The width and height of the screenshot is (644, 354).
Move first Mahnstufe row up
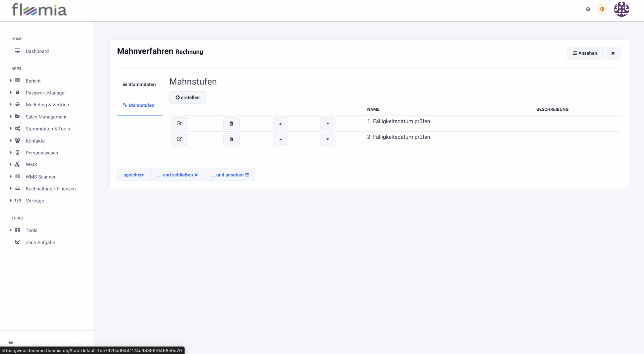point(280,123)
